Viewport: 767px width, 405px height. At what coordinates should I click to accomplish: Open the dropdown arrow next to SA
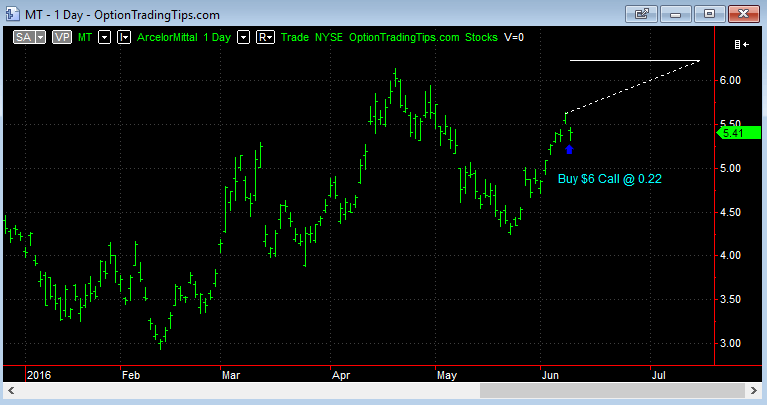40,37
